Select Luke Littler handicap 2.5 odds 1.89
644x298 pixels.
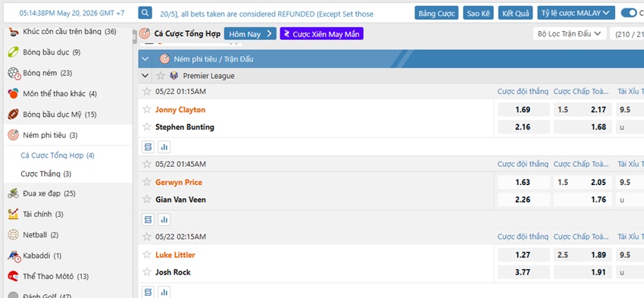[x=583, y=255]
